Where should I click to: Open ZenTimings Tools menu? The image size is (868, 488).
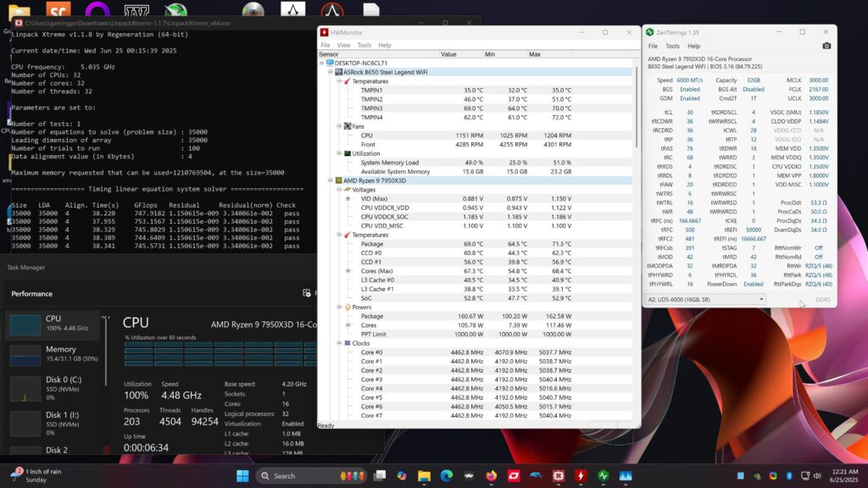(x=672, y=47)
